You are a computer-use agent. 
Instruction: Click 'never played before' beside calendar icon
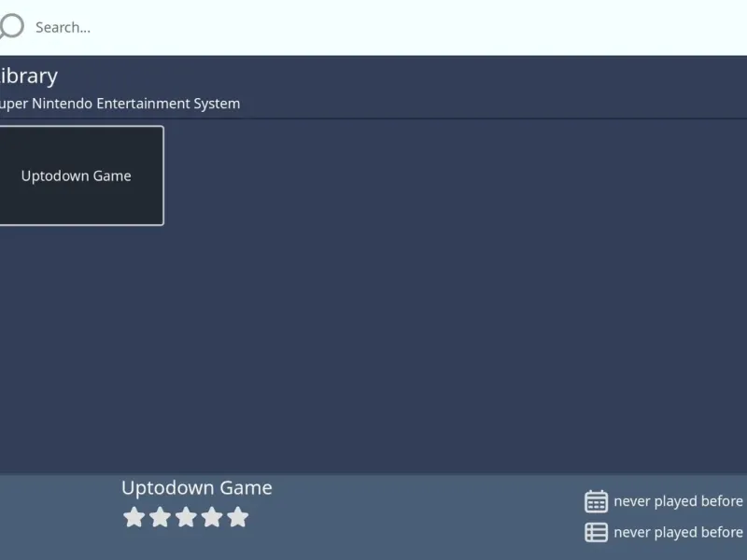tap(679, 501)
